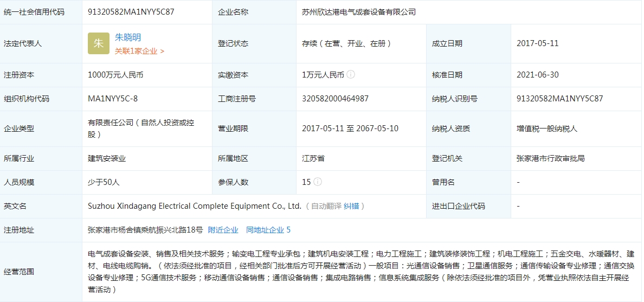Open legal representative 朱晓明's profile
The height and width of the screenshot is (302, 644).
128,37
